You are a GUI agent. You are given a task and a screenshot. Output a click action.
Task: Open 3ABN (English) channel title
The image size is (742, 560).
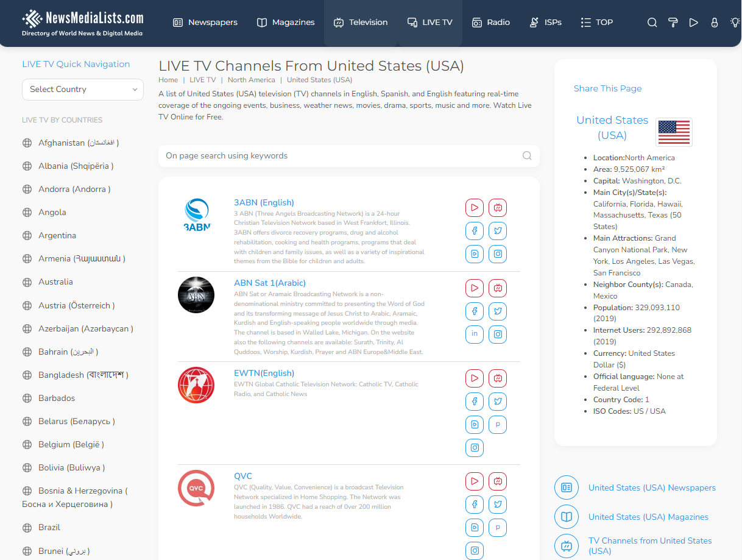(x=264, y=202)
